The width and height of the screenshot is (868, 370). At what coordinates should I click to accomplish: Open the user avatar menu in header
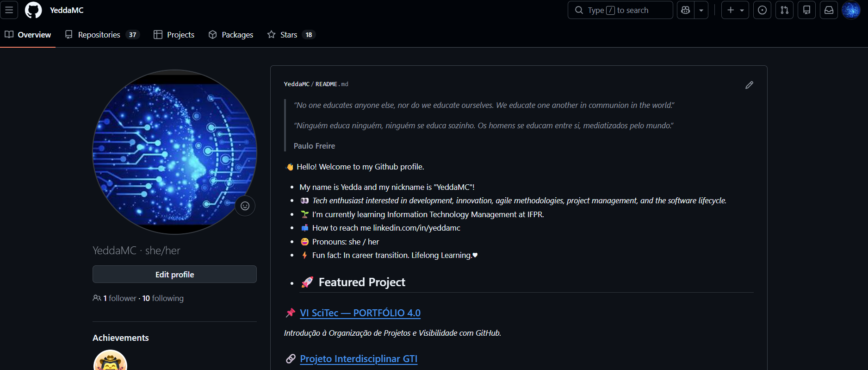pos(851,10)
